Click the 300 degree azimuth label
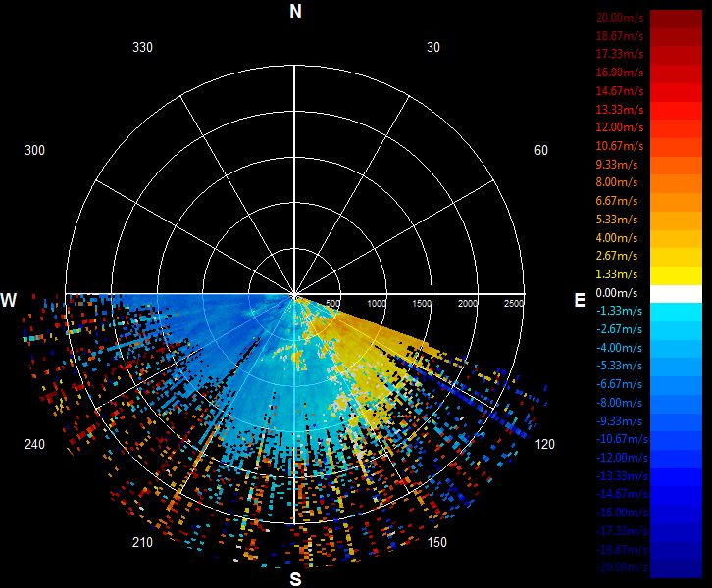This screenshot has height=588, width=712. [34, 150]
